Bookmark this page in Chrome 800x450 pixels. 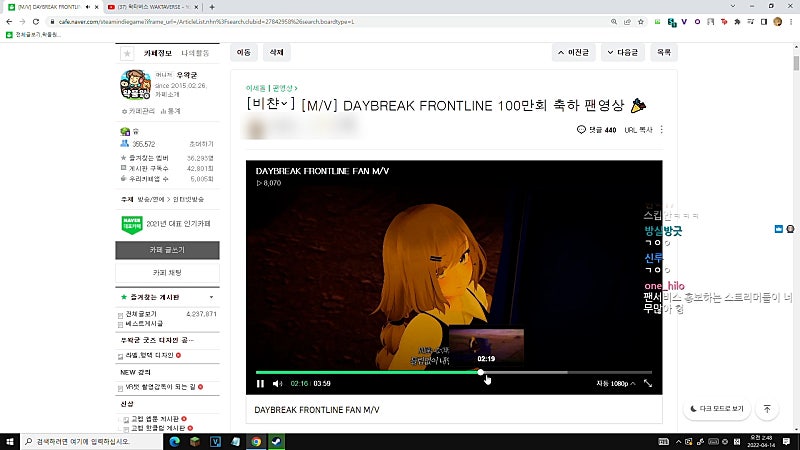[641, 22]
